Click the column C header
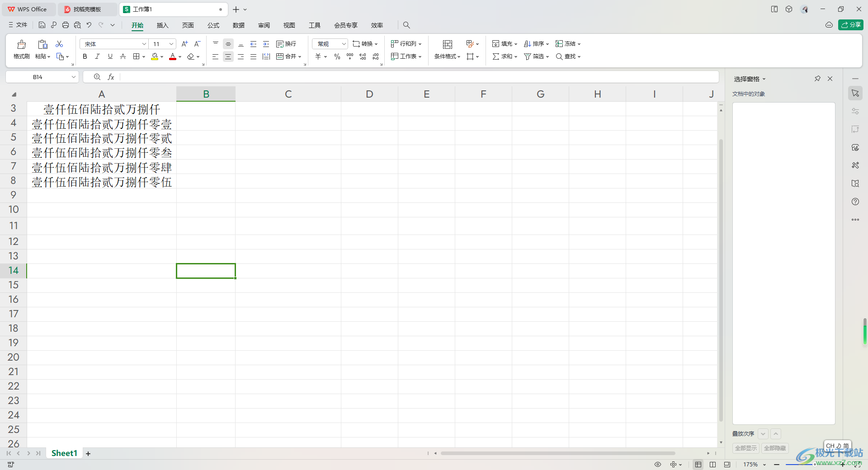The image size is (868, 470). [x=288, y=94]
